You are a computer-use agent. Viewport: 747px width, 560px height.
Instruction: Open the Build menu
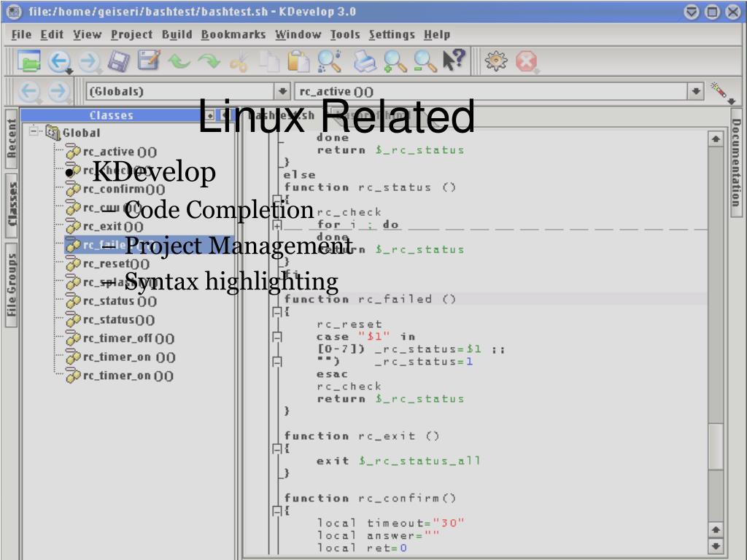coord(177,34)
